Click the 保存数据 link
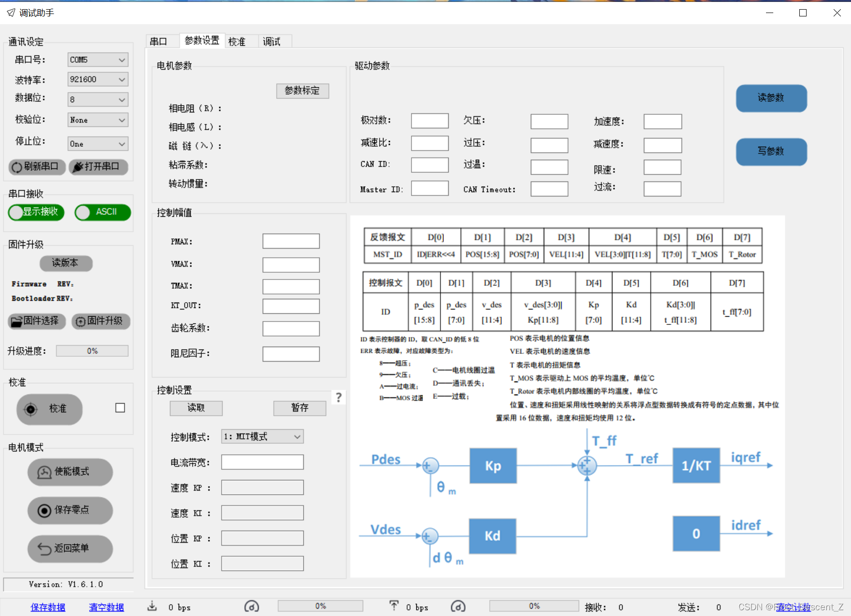Screen dimensions: 851x616 pyautogui.click(x=48, y=607)
